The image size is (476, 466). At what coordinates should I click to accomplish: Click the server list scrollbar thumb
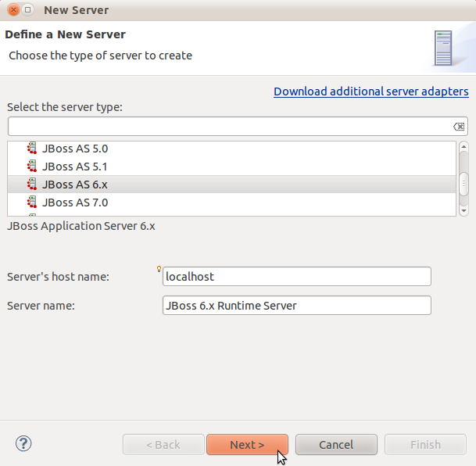tap(463, 183)
